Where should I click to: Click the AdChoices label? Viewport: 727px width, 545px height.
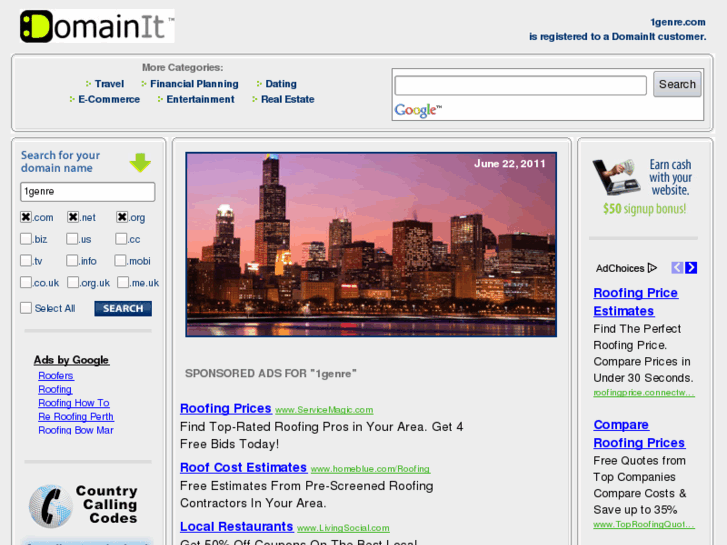pos(620,268)
